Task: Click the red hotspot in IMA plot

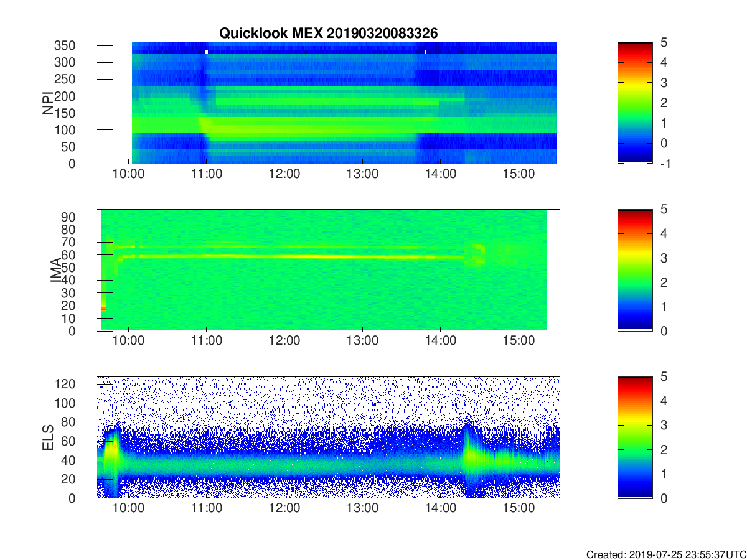Action: (103, 308)
